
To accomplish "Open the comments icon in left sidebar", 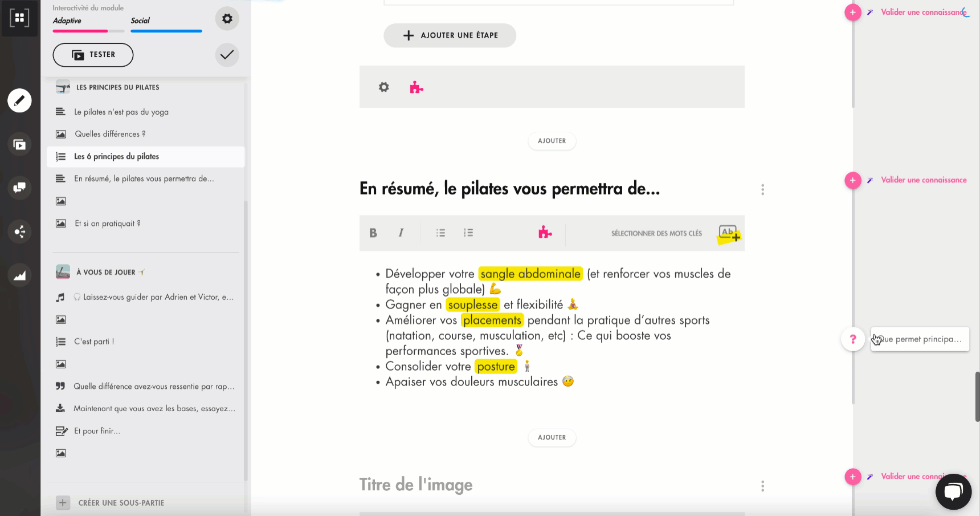I will [x=19, y=188].
